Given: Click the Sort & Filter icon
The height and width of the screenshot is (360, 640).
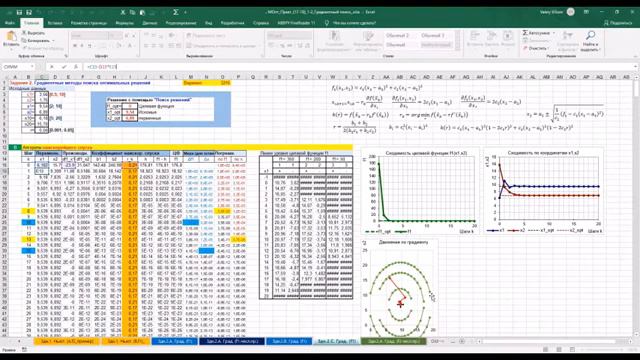Looking at the screenshot, I should pos(568,36).
